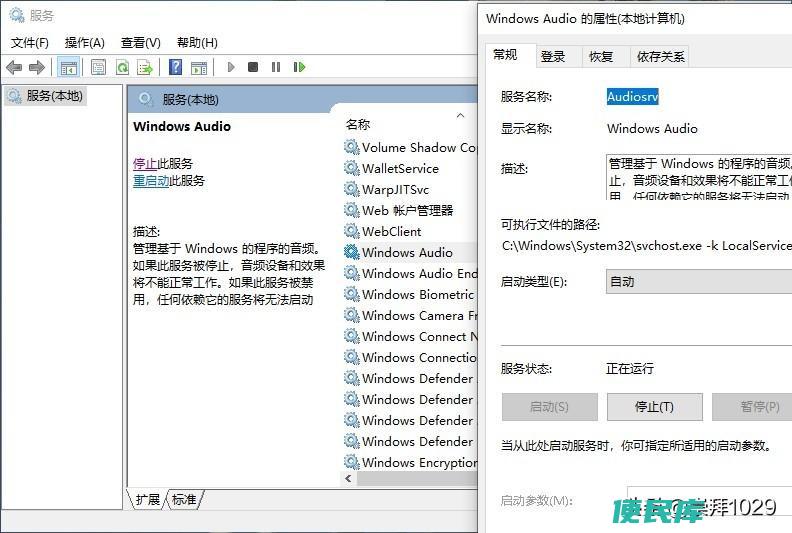Open the 文件(F) menu
The width and height of the screenshot is (792, 533).
[30, 43]
